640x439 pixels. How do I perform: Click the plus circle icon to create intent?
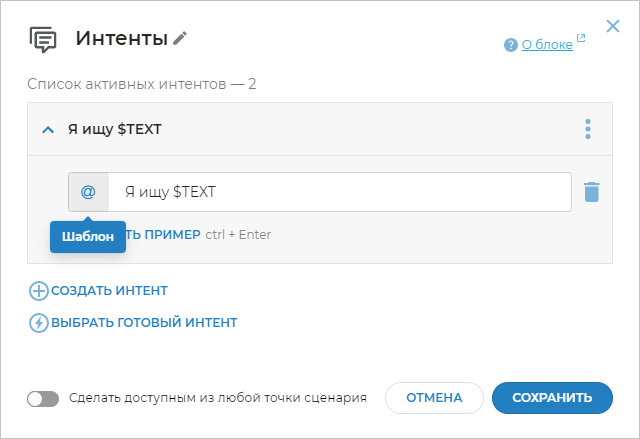(x=38, y=291)
